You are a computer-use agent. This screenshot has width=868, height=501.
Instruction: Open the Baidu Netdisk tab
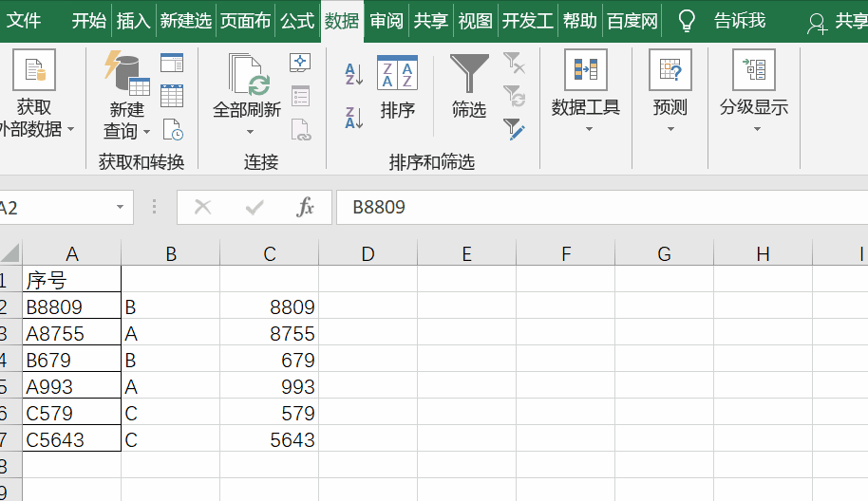click(x=632, y=21)
